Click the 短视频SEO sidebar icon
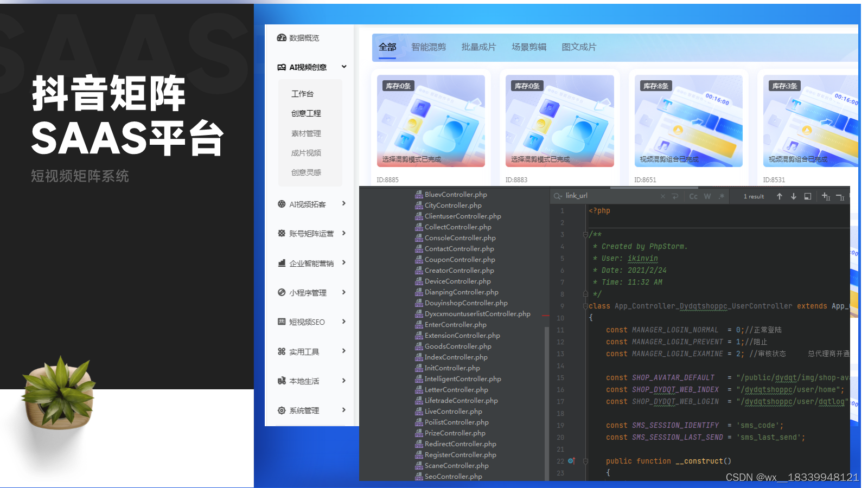 pos(282,322)
